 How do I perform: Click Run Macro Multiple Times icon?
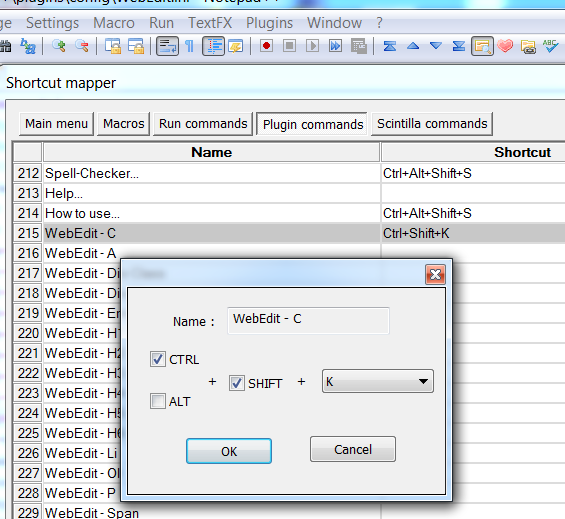[x=335, y=46]
